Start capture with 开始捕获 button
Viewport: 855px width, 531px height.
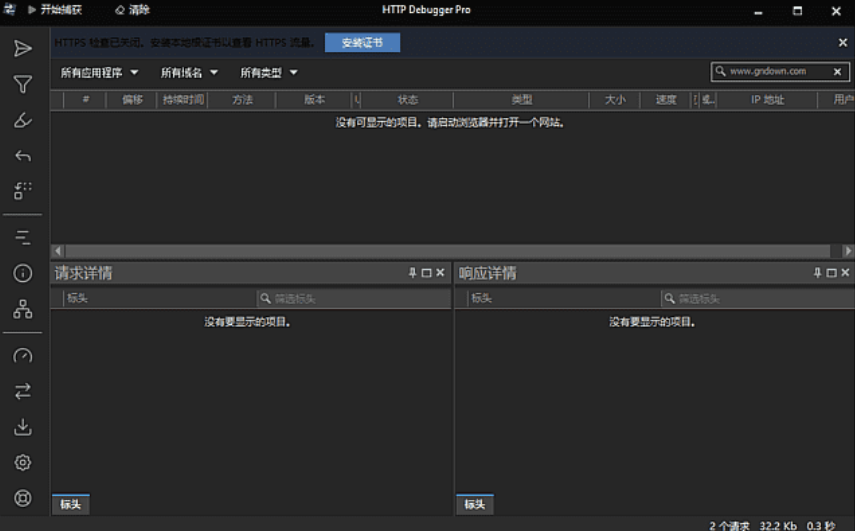point(55,10)
